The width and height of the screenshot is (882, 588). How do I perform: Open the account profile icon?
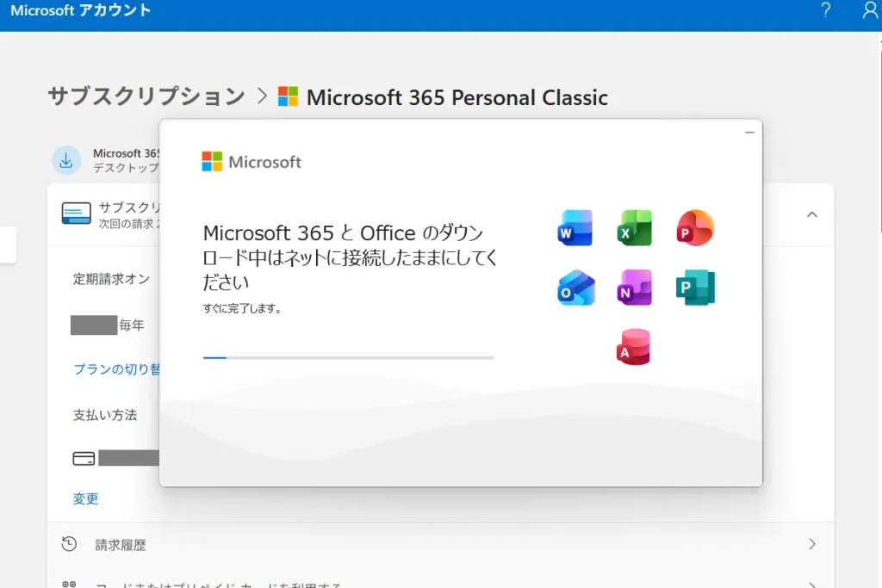point(870,10)
